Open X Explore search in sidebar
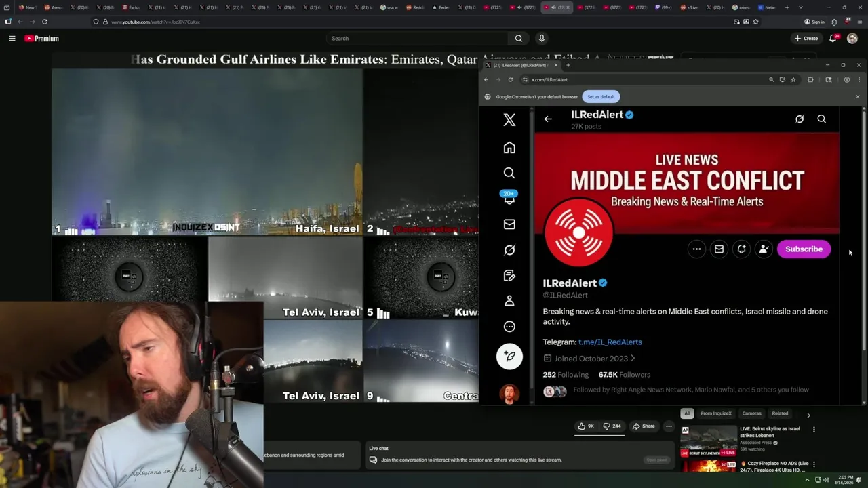The width and height of the screenshot is (868, 488). point(509,173)
